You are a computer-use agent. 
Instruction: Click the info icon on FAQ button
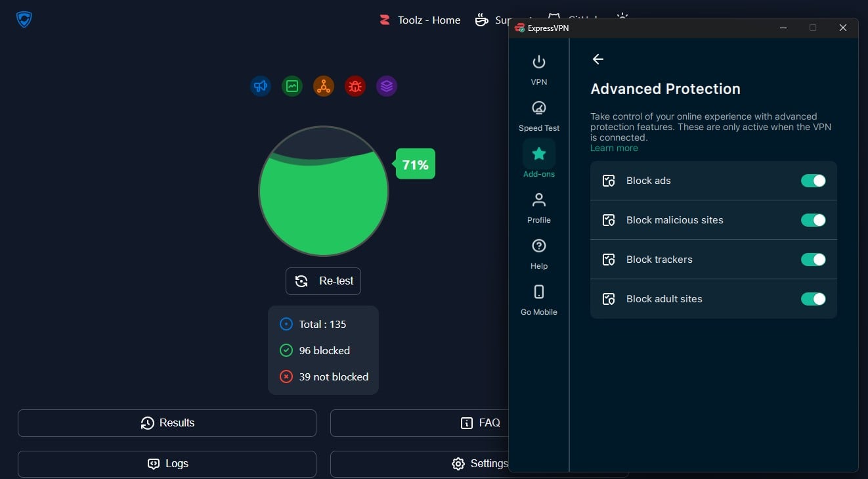click(467, 423)
